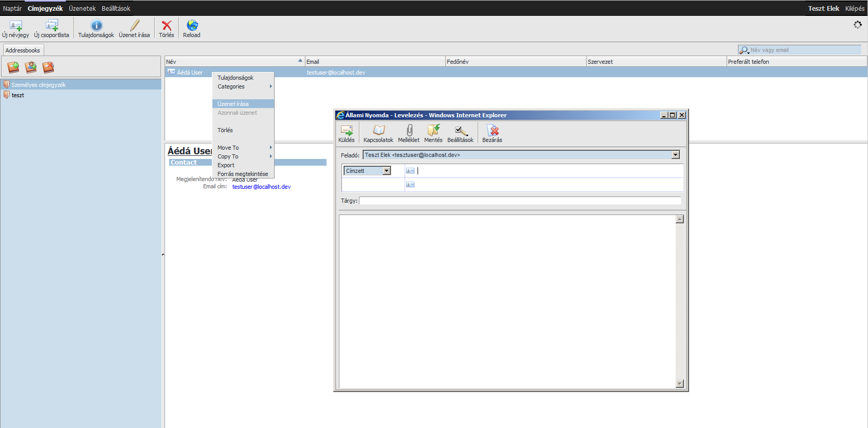Image resolution: width=868 pixels, height=428 pixels.
Task: Choose Export from the context menu
Action: point(226,165)
